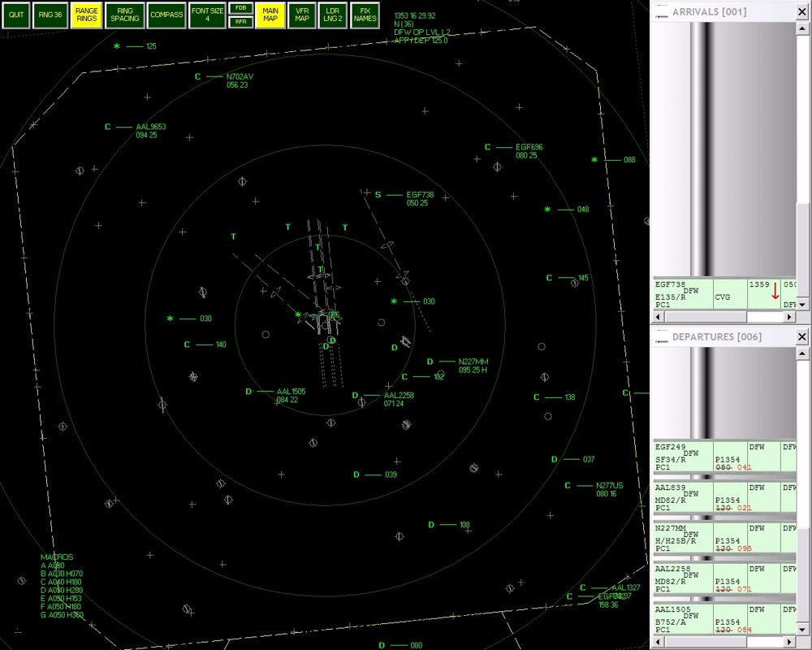This screenshot has width=812, height=650.
Task: Click the FONT SIZE 4 button
Action: pos(206,15)
